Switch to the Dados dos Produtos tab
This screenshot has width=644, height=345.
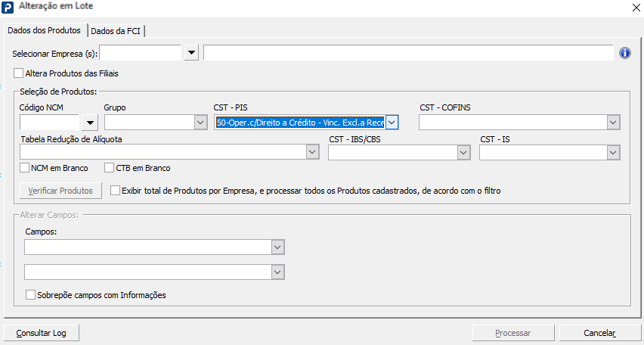[45, 30]
